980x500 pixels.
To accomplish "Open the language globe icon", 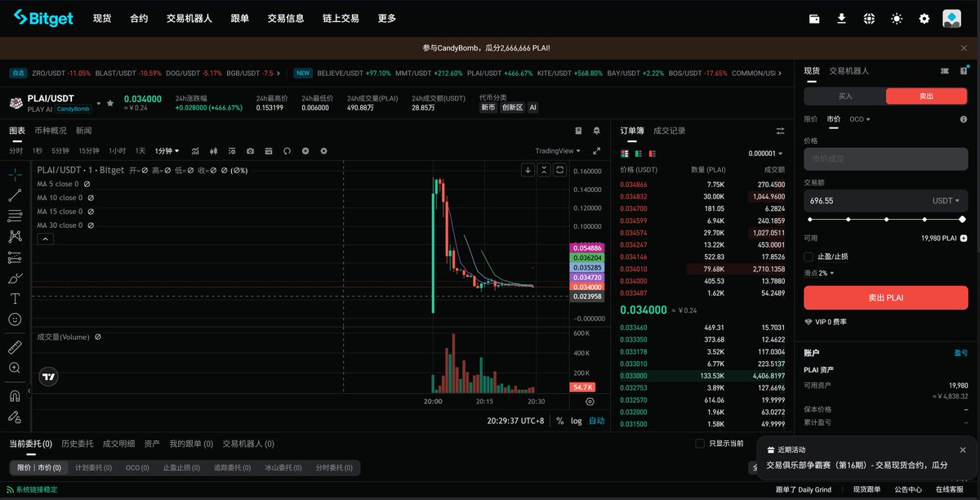I will (x=869, y=18).
